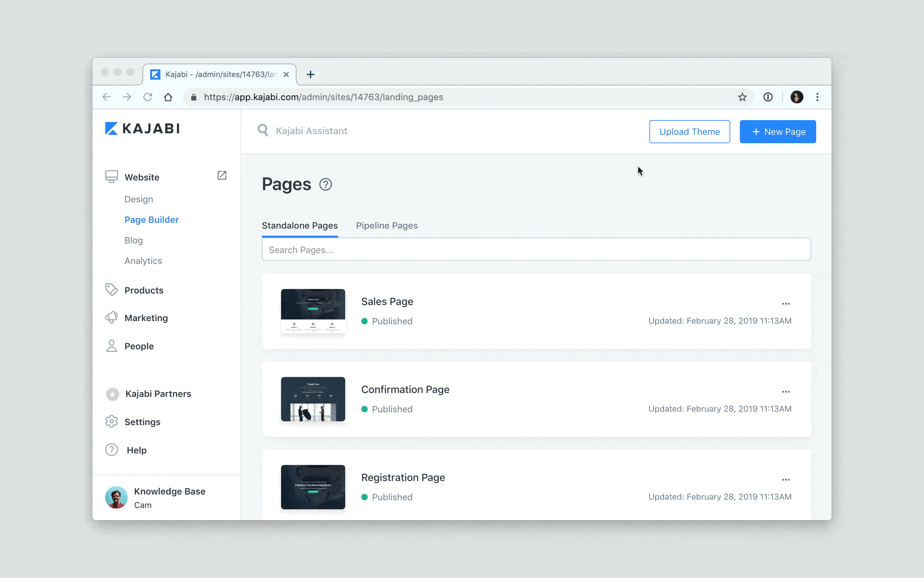Switch to Standalone Pages tab
Viewport: 924px width, 578px height.
[300, 225]
